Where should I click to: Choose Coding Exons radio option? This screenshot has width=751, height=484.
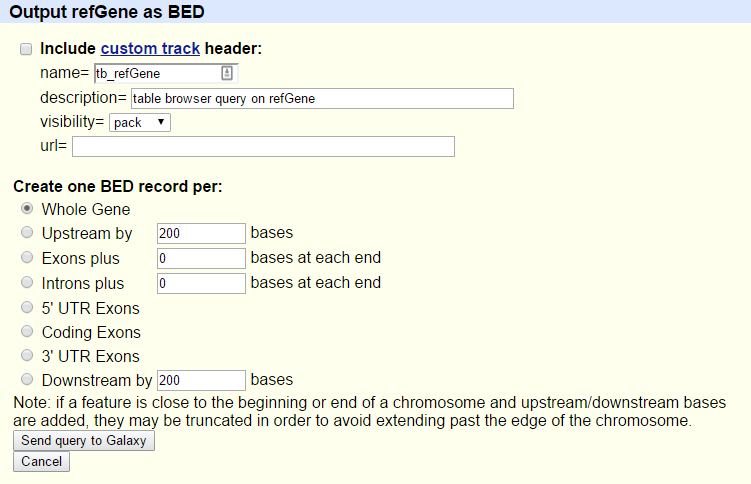(27, 331)
